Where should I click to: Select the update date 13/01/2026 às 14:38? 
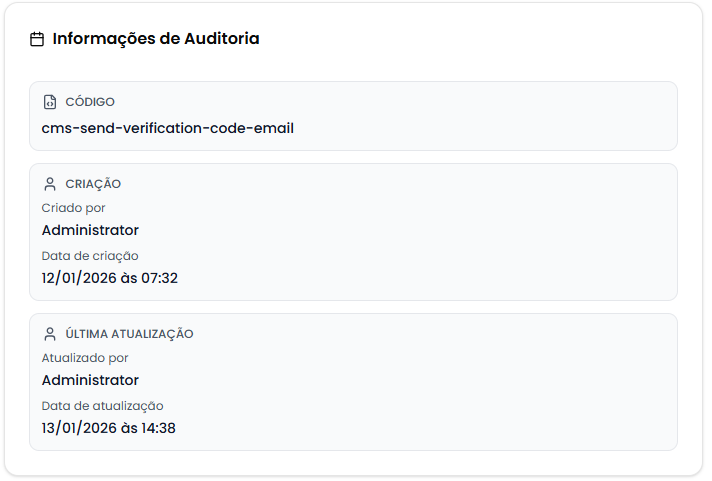pyautogui.click(x=109, y=428)
